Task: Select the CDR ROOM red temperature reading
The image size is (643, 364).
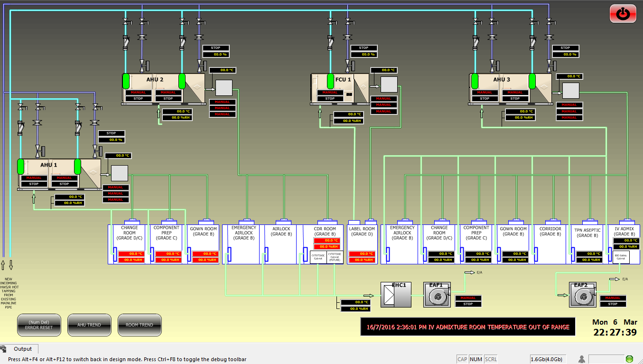Action: click(326, 241)
